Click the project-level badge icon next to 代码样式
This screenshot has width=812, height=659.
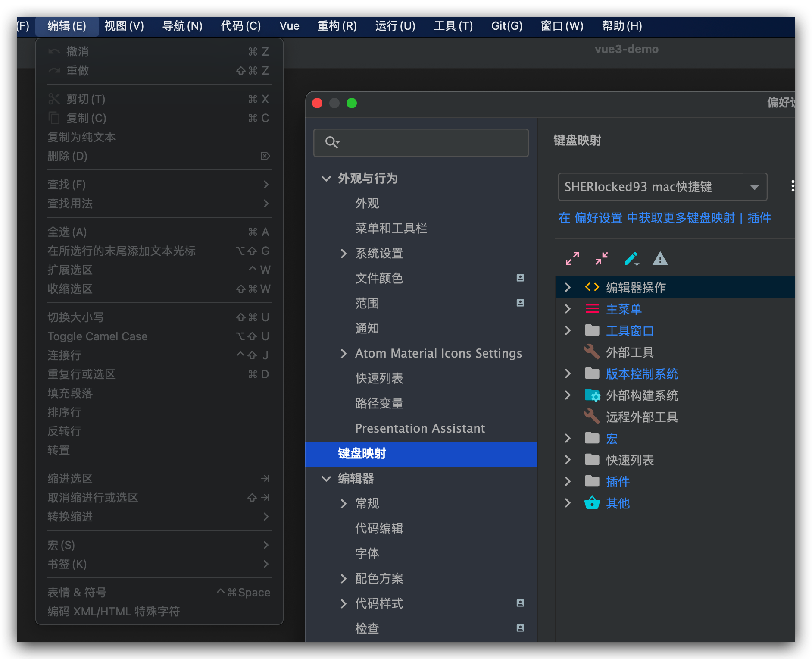coord(520,603)
